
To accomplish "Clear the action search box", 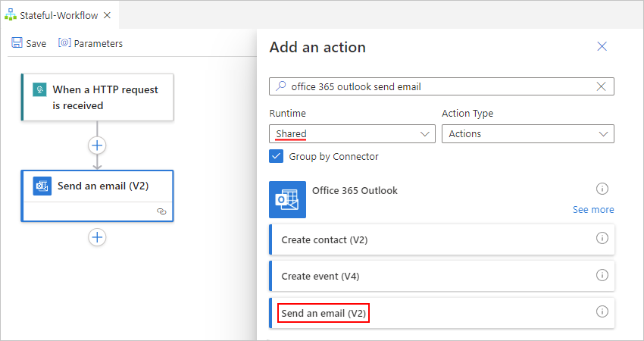I will (602, 86).
